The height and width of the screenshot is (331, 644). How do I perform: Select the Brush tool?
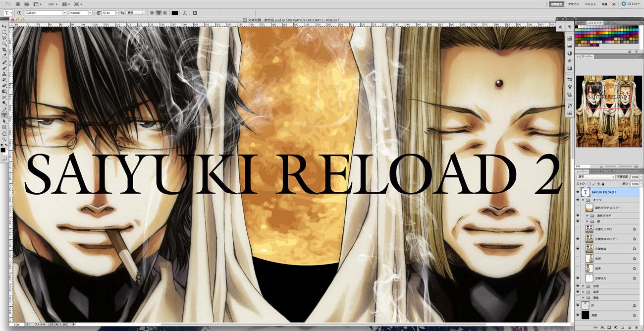point(4,68)
